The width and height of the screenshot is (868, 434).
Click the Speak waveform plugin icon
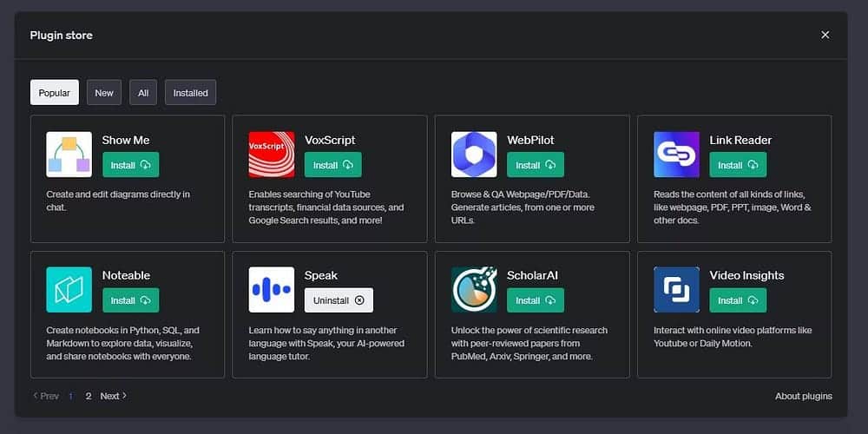point(271,290)
